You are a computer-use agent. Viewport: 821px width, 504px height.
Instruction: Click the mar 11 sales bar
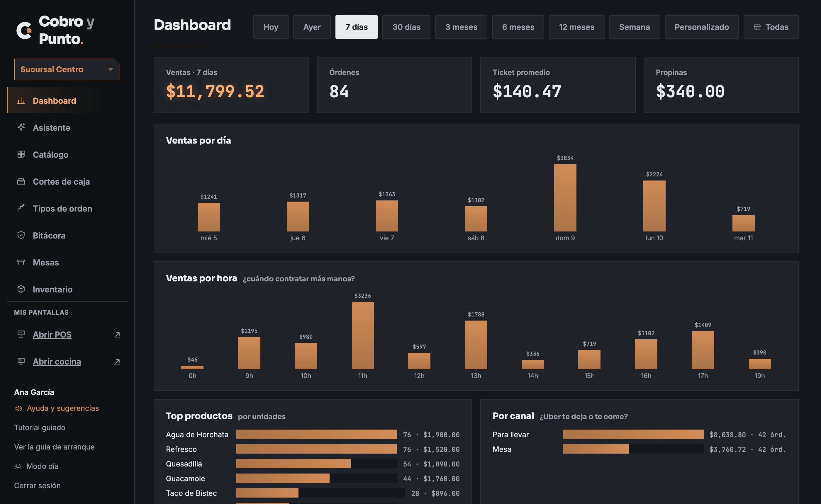coord(743,223)
